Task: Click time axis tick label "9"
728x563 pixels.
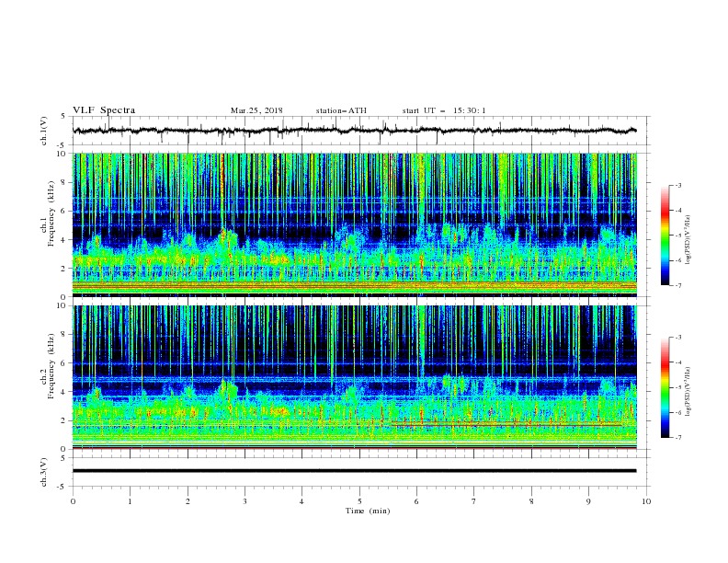Action: (588, 501)
